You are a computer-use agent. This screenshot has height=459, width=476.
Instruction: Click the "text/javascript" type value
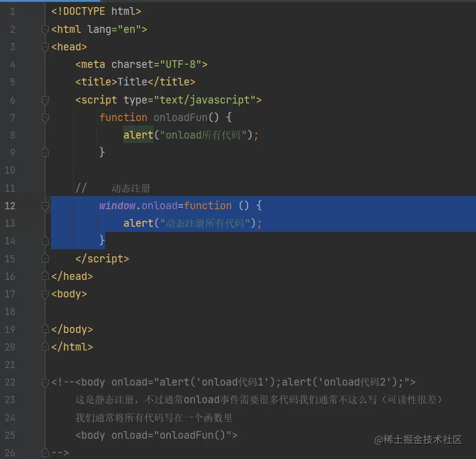(x=205, y=100)
